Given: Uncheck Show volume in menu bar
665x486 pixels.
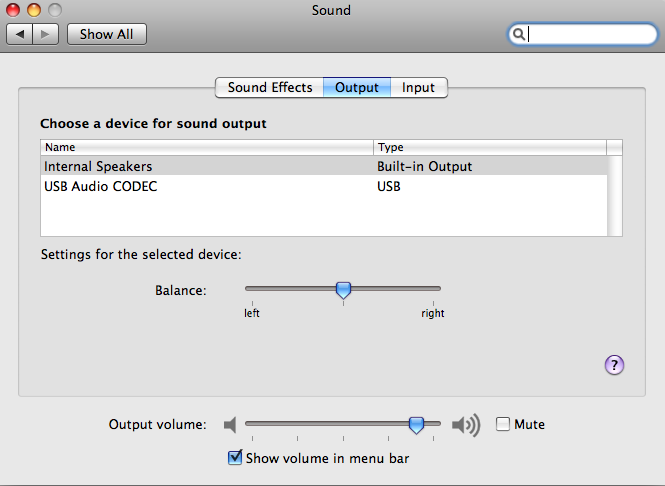Looking at the screenshot, I should point(235,458).
